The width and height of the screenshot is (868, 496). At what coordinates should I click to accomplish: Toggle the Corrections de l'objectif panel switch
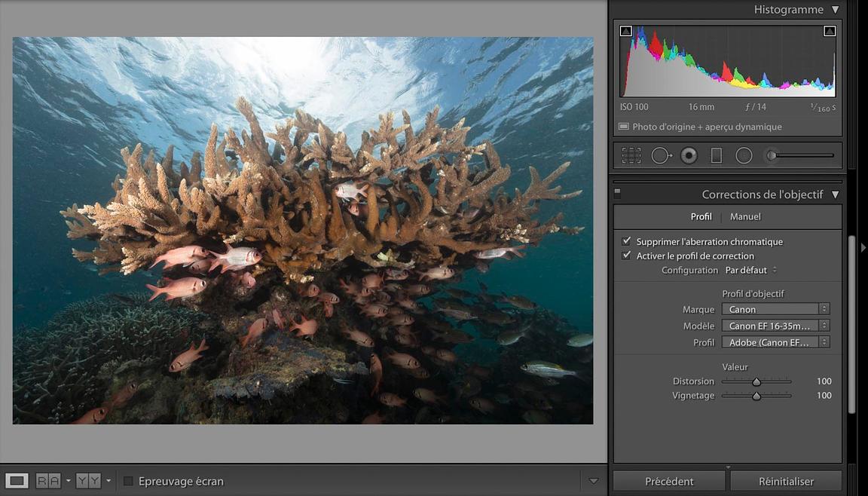617,194
